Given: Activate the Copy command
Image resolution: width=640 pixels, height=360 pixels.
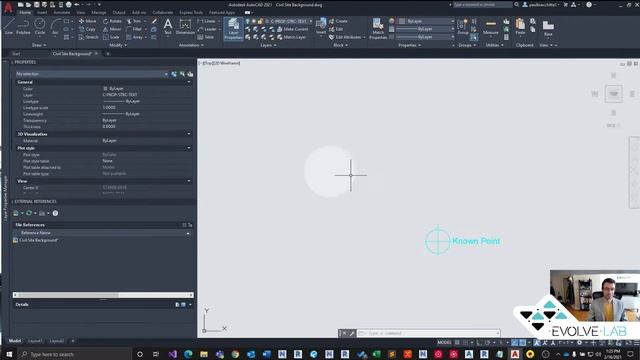Looking at the screenshot, I should [87, 29].
